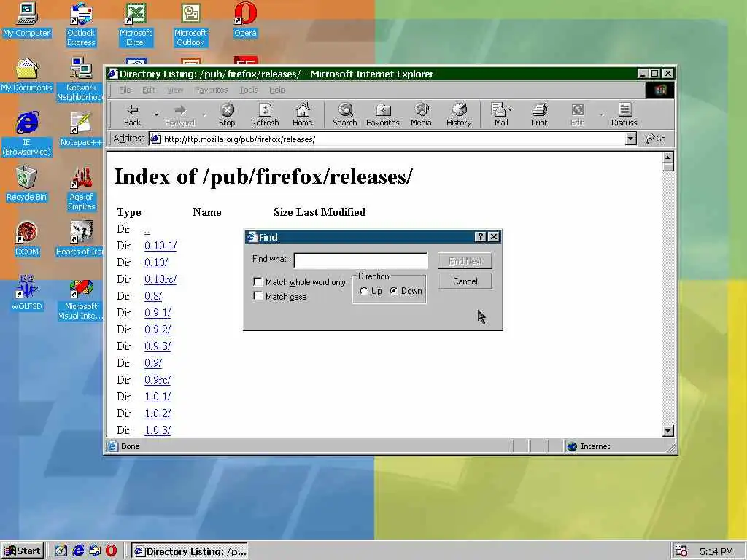Viewport: 747px width, 560px height.
Task: Open the 0.8/ directory link
Action: point(153,296)
